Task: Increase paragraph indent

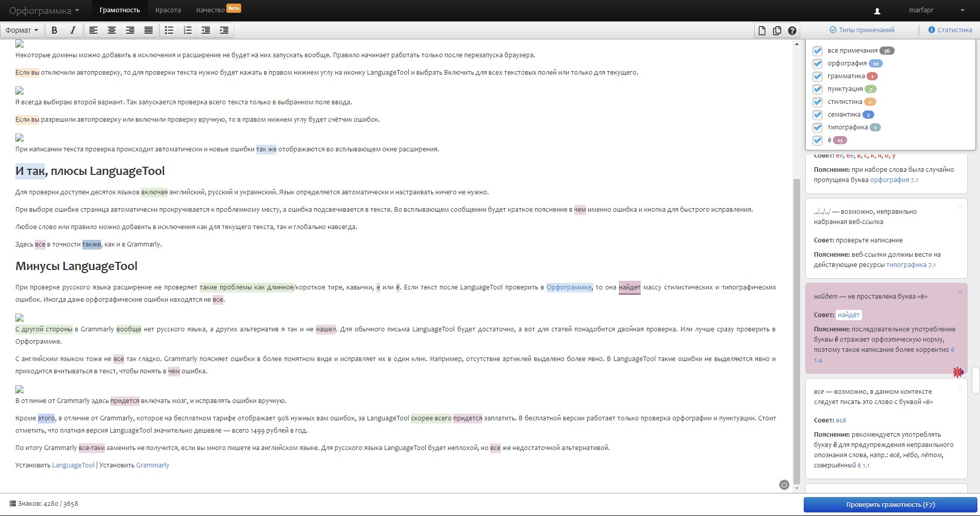Action: [x=224, y=30]
